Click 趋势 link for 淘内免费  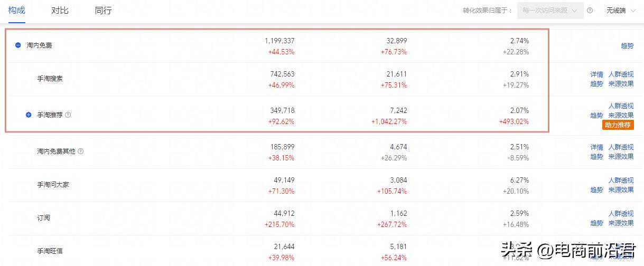click(627, 46)
